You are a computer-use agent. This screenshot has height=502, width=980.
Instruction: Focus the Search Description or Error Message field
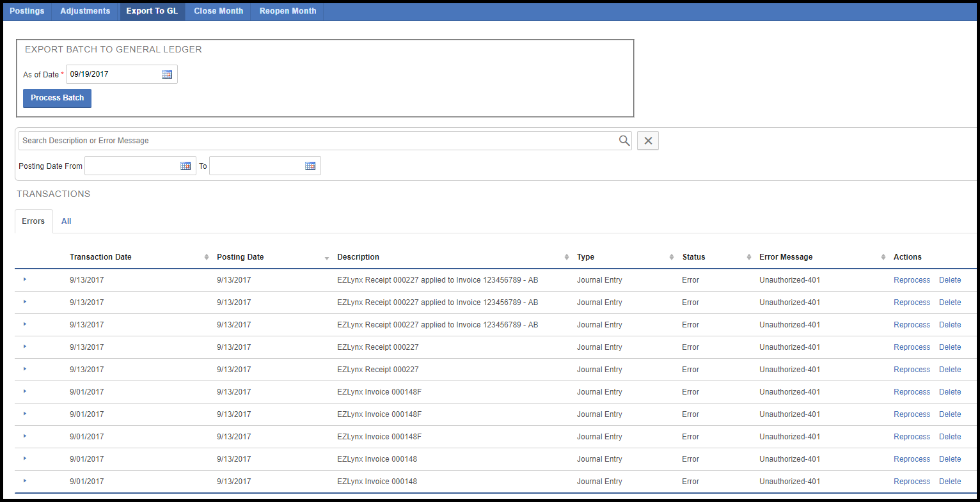pos(317,141)
